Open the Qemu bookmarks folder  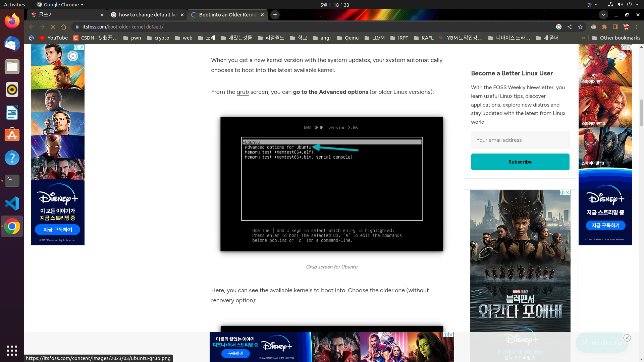[348, 38]
